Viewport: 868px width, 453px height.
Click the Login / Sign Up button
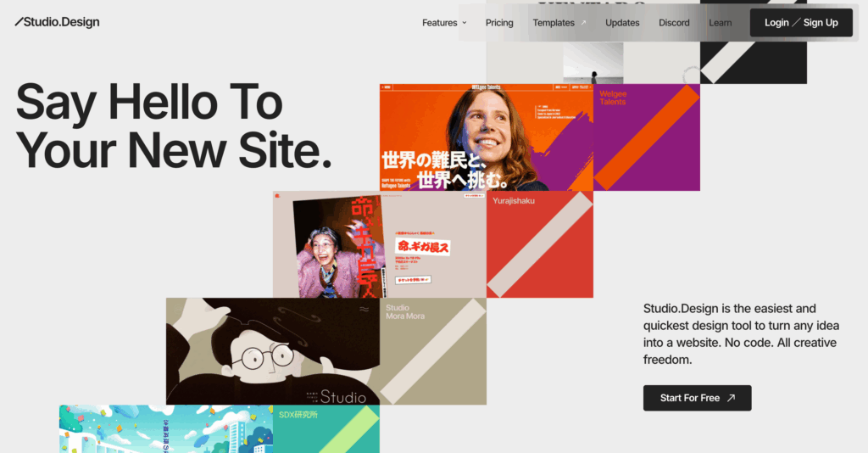pos(801,23)
